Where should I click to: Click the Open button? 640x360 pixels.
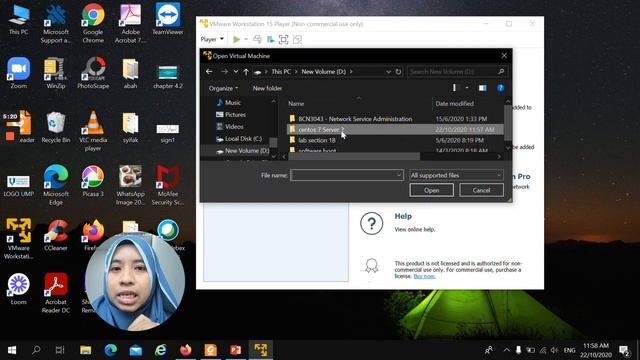point(431,190)
